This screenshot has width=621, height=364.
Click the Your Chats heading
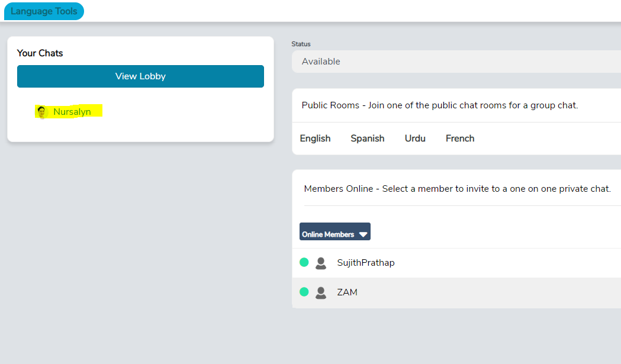[x=40, y=53]
